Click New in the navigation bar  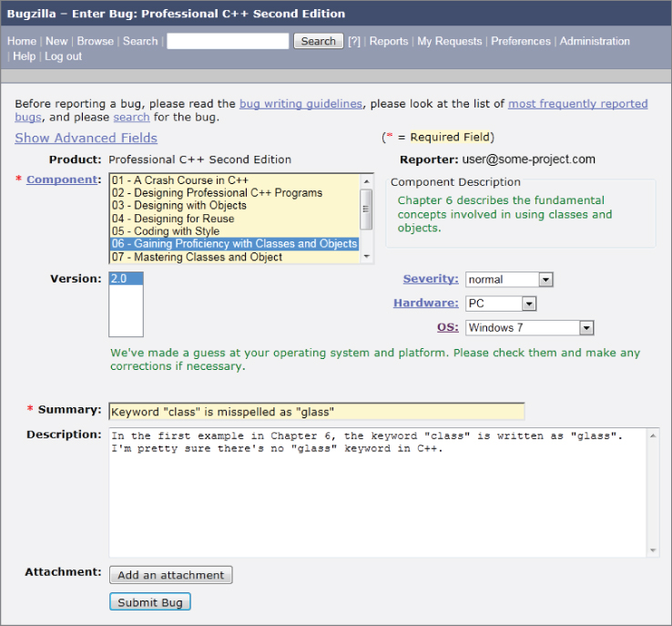pos(56,41)
